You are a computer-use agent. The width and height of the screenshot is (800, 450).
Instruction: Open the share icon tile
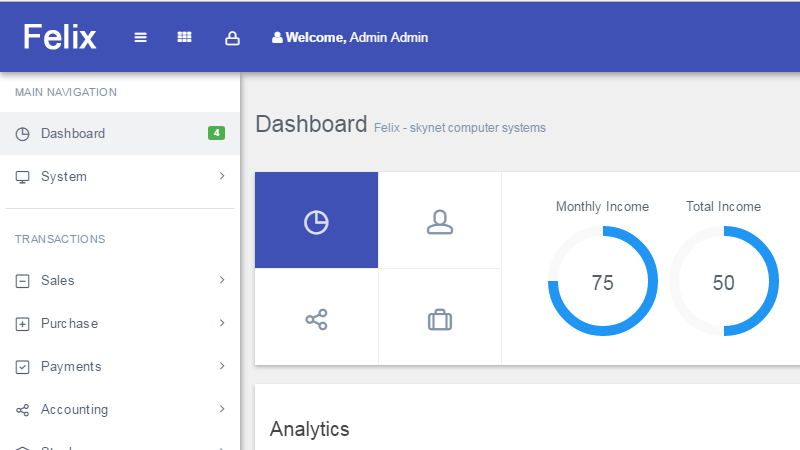click(x=316, y=320)
